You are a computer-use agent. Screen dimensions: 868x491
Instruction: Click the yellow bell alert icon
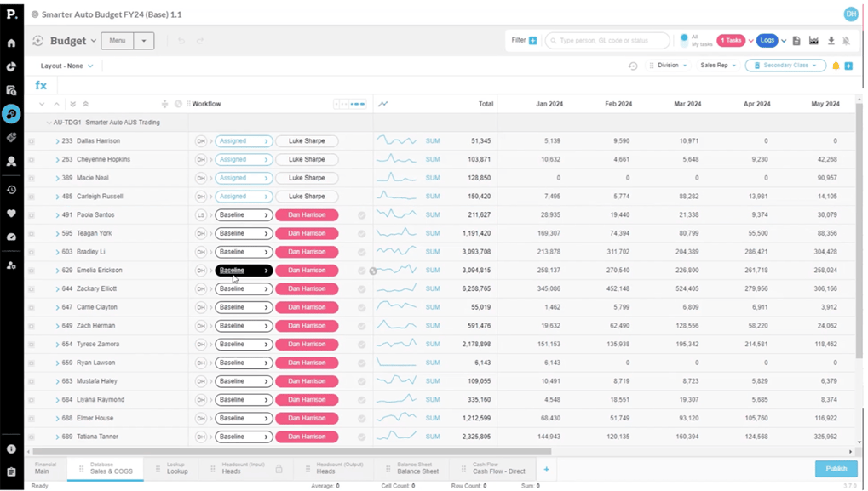coord(836,65)
